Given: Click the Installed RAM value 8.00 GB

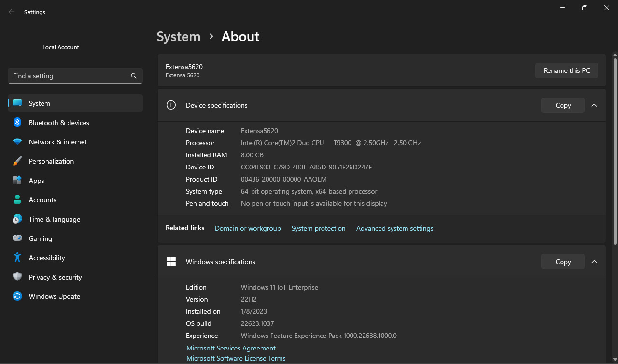Looking at the screenshot, I should pos(252,155).
